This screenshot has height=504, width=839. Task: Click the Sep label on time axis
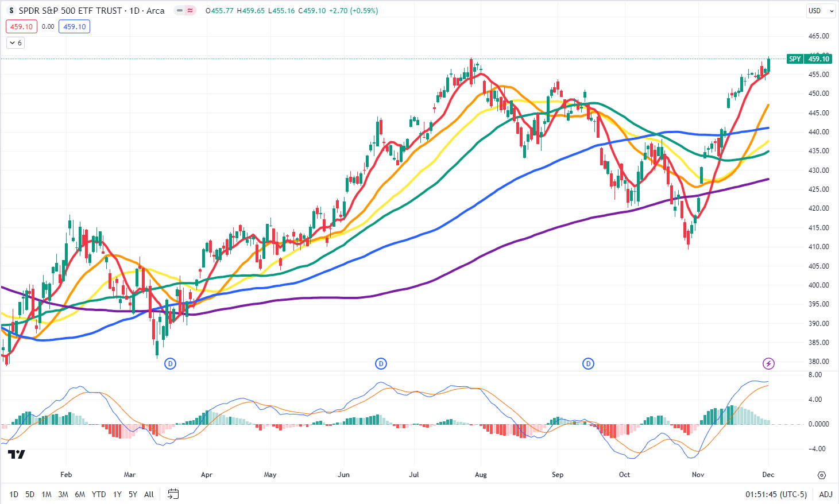point(558,475)
